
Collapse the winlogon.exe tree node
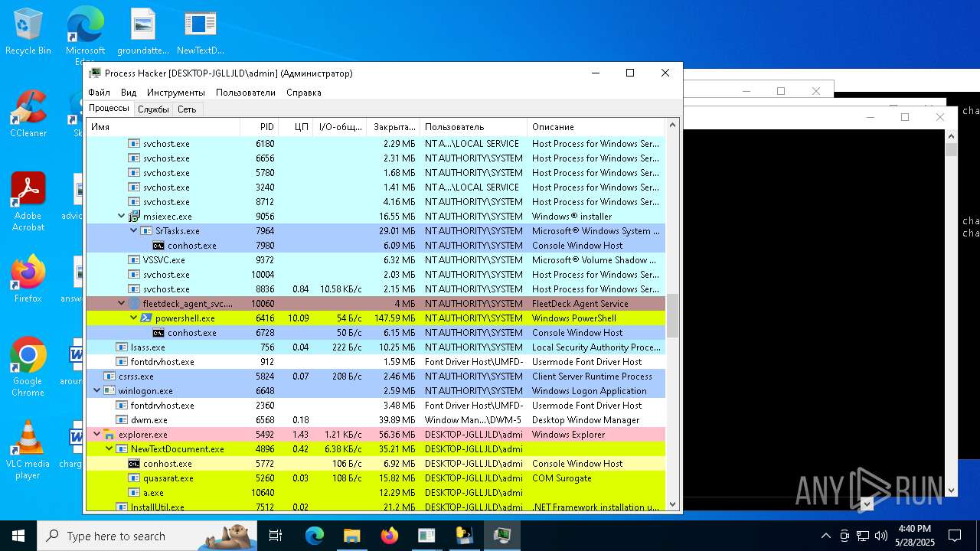point(96,391)
